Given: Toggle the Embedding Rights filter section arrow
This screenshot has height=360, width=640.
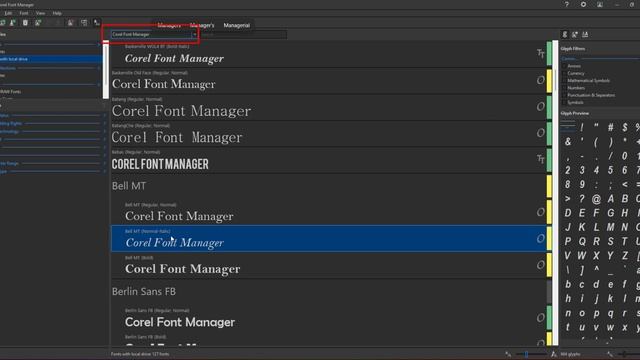Looking at the screenshot, I should (x=104, y=123).
